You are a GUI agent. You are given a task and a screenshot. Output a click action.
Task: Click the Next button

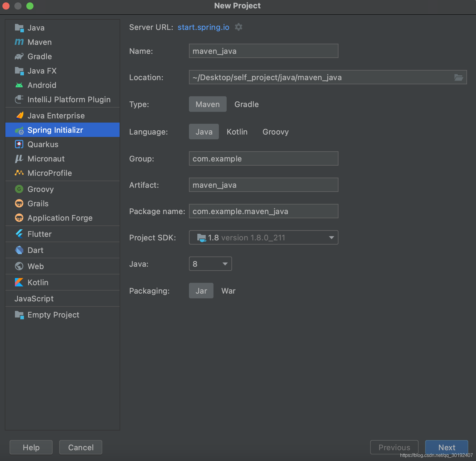pyautogui.click(x=447, y=447)
